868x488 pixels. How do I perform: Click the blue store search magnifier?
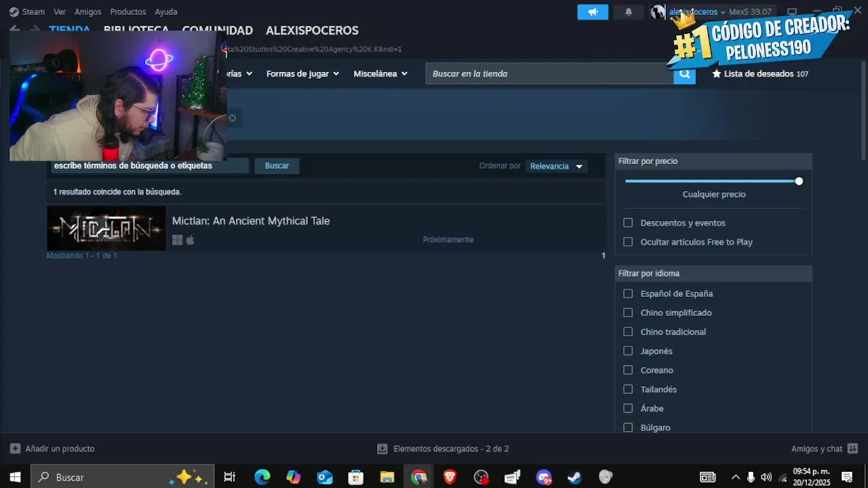pyautogui.click(x=684, y=74)
